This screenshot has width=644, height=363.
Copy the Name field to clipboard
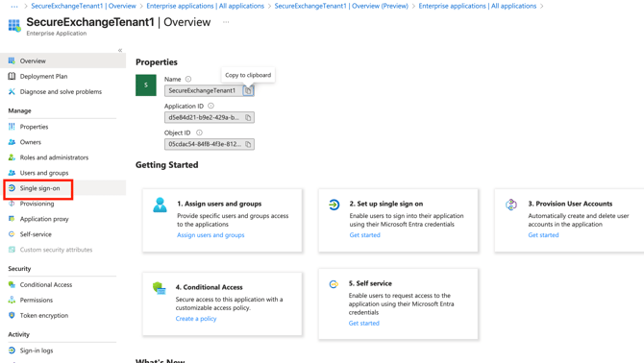(248, 90)
